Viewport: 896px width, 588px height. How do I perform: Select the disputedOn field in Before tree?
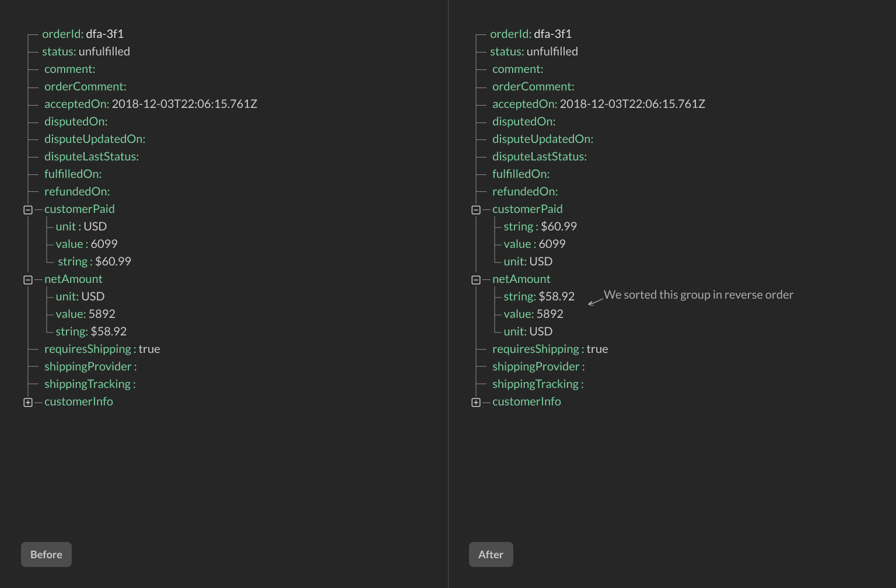click(x=75, y=121)
